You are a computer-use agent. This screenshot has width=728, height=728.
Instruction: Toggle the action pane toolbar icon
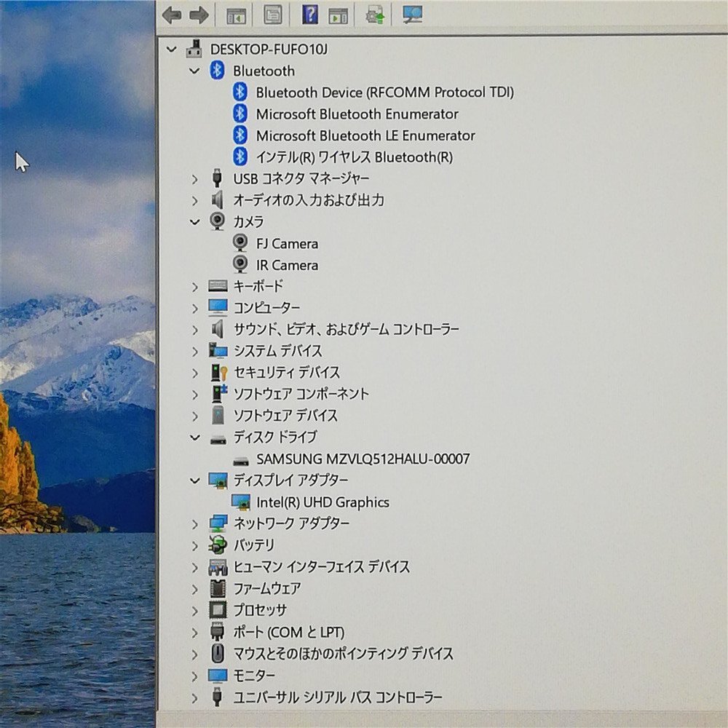pos(339,15)
